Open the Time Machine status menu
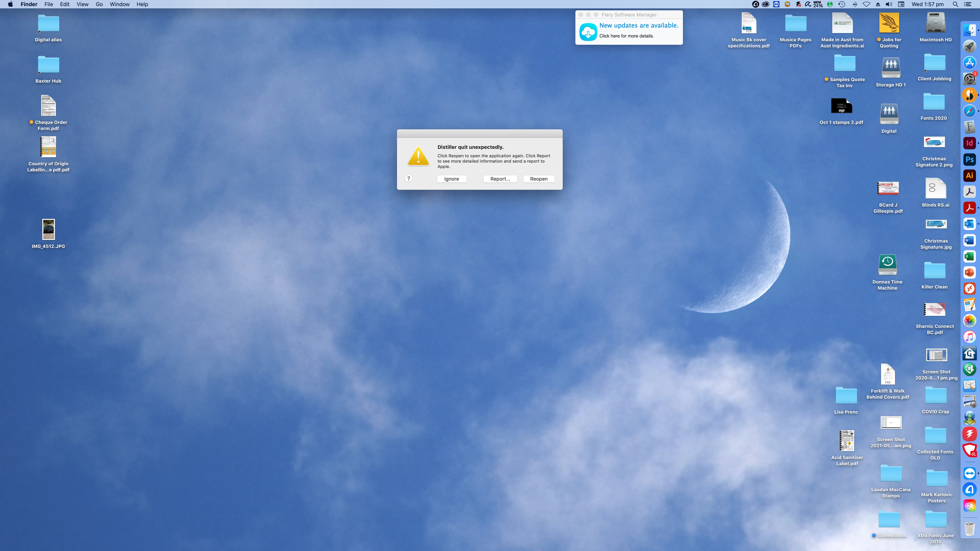 pyautogui.click(x=842, y=4)
